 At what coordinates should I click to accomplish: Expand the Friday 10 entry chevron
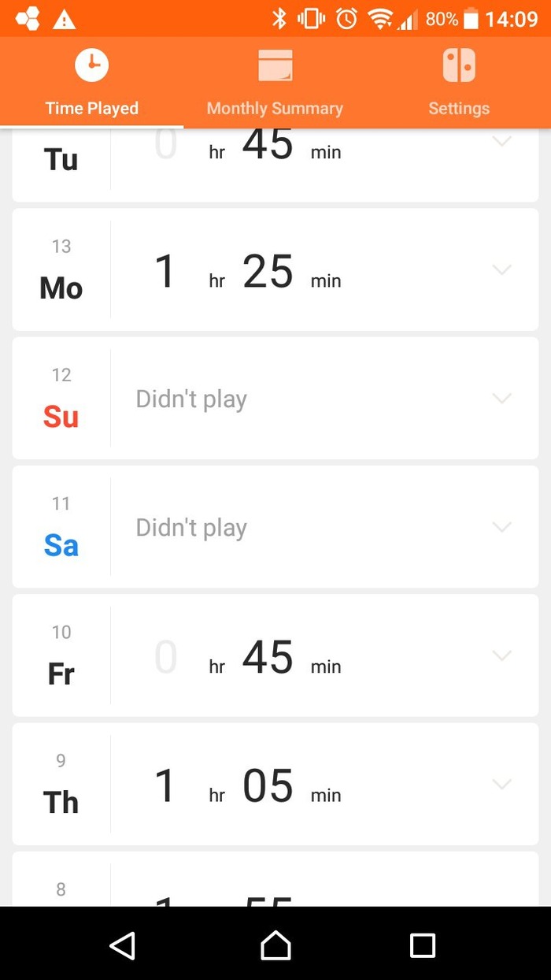(501, 655)
